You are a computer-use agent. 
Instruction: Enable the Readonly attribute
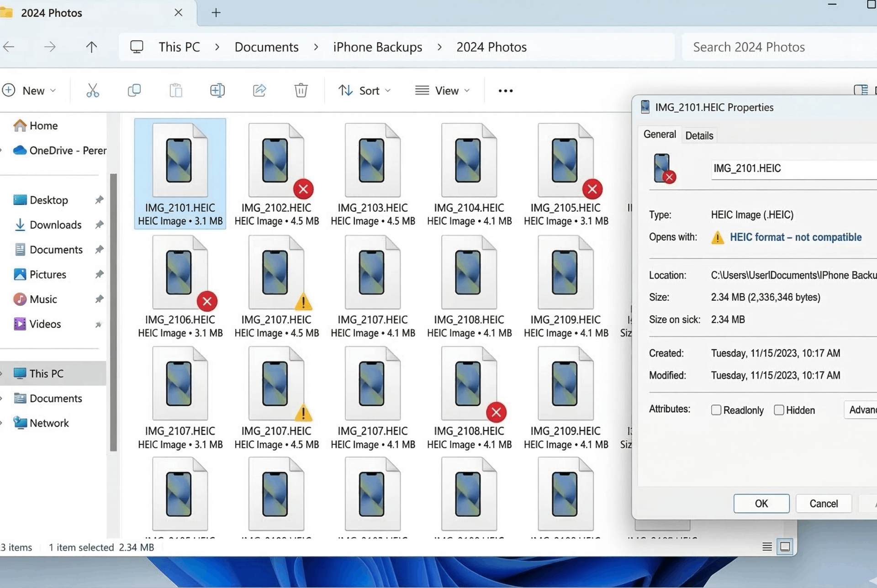pos(715,410)
